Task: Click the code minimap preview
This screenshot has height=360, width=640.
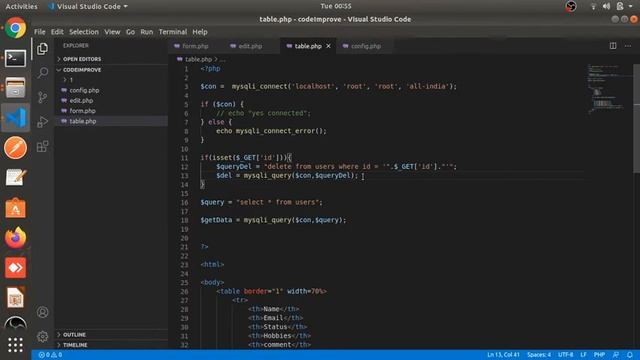Action: tap(607, 89)
